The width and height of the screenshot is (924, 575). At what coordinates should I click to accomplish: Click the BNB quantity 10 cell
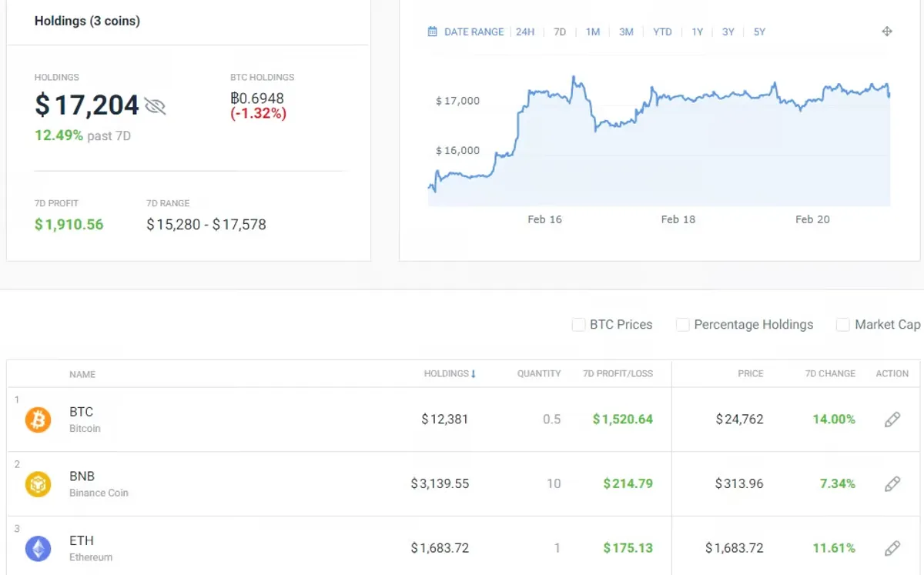pos(554,484)
